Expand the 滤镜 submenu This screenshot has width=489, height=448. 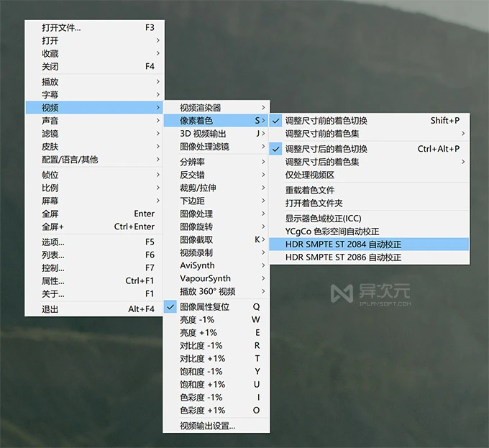(x=94, y=134)
